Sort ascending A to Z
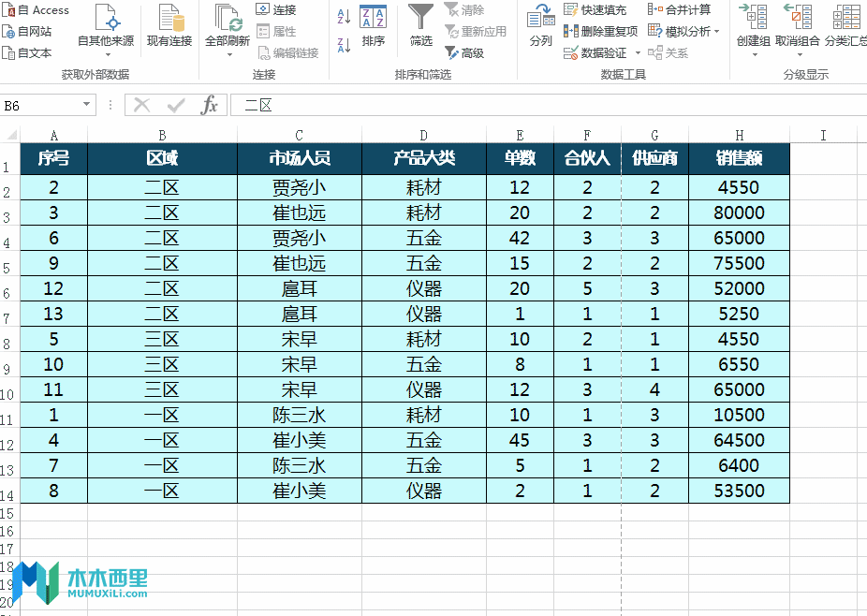 click(344, 17)
